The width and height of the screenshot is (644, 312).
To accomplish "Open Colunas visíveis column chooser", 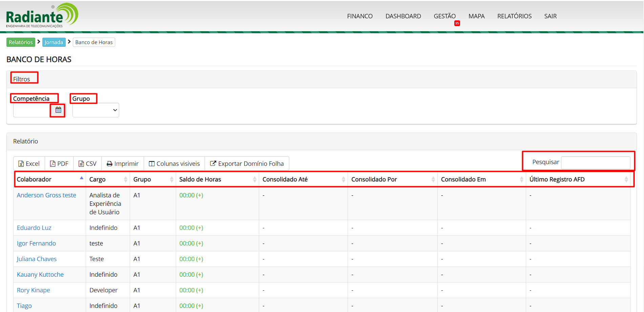I will coord(174,163).
